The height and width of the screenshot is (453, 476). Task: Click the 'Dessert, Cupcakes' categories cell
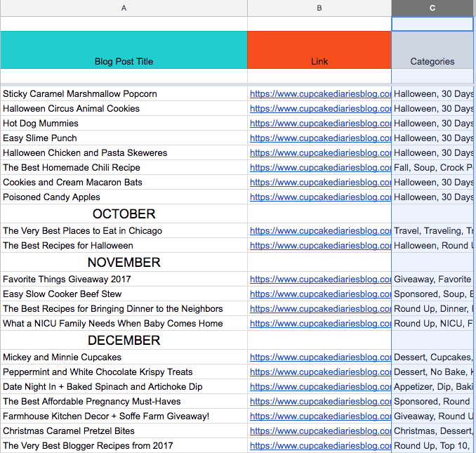pyautogui.click(x=432, y=357)
